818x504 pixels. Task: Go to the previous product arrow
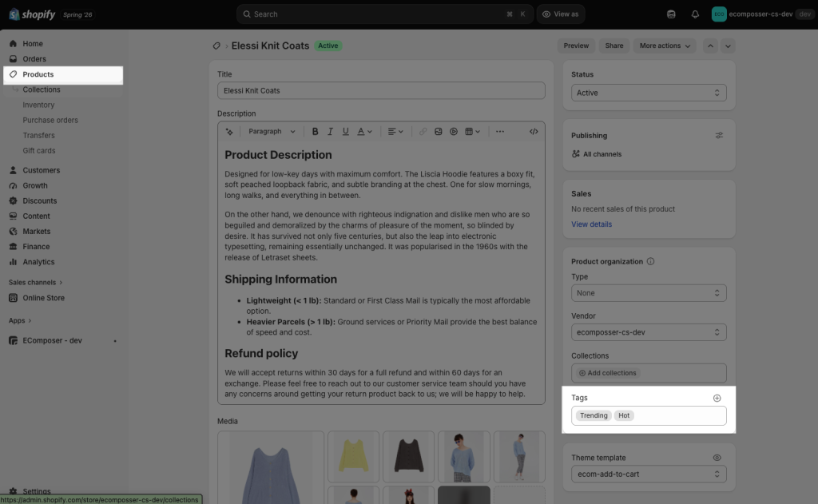click(710, 46)
